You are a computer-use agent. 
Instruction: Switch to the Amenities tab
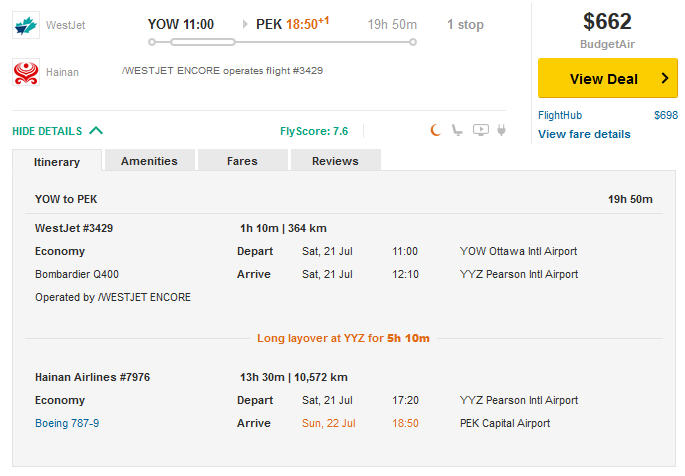point(149,161)
